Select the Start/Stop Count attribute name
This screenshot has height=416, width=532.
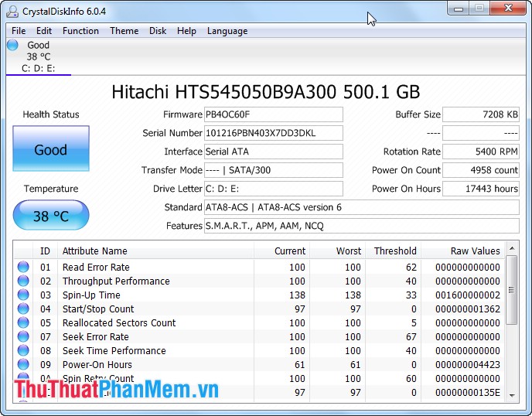tap(98, 309)
